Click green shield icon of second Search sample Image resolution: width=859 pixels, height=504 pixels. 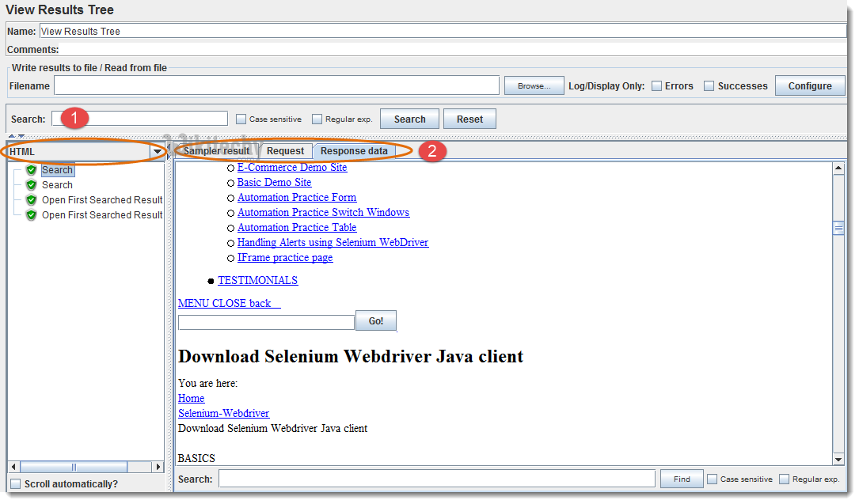pos(32,185)
